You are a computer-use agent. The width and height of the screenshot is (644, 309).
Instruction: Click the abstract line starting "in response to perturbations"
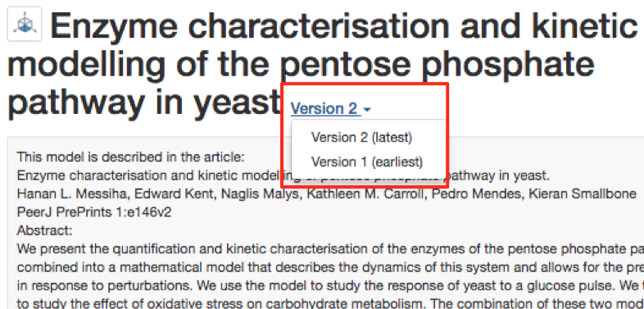point(330,286)
